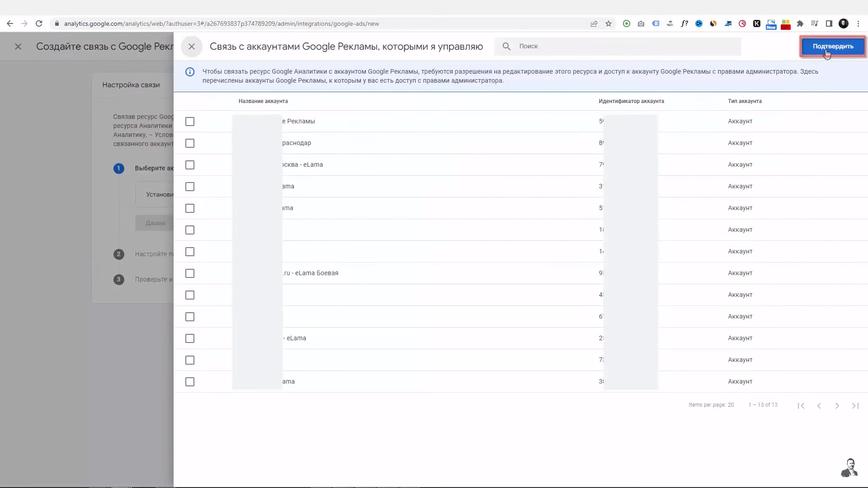
Task: Check the twelfth account row checkbox
Action: click(190, 360)
